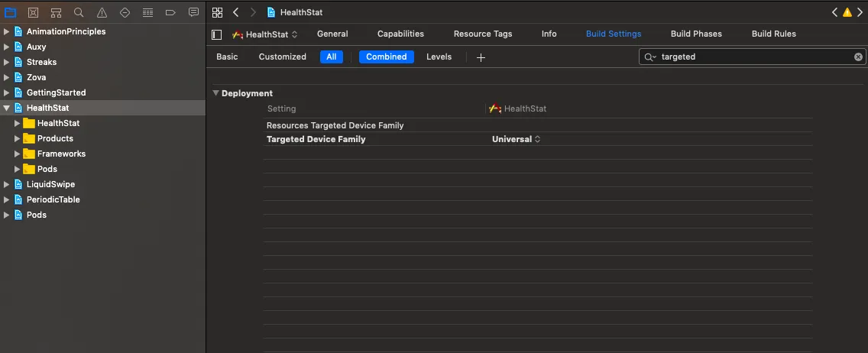This screenshot has height=353, width=868.
Task: Click the related items grid icon
Action: point(217,12)
